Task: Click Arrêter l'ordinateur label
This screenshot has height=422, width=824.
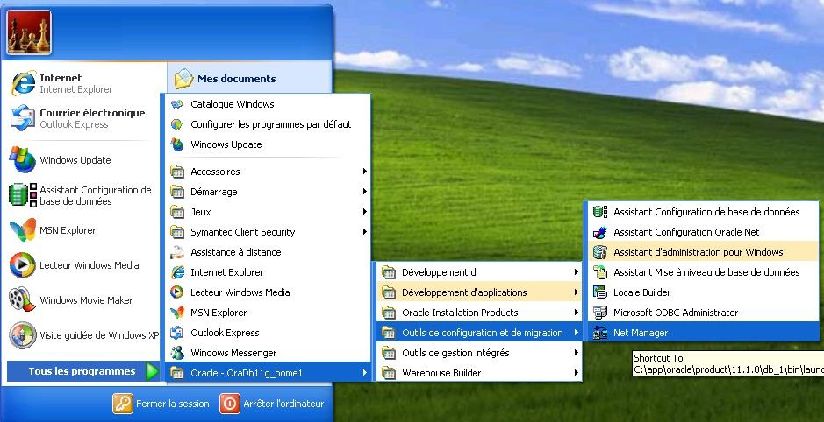Action: 284,404
